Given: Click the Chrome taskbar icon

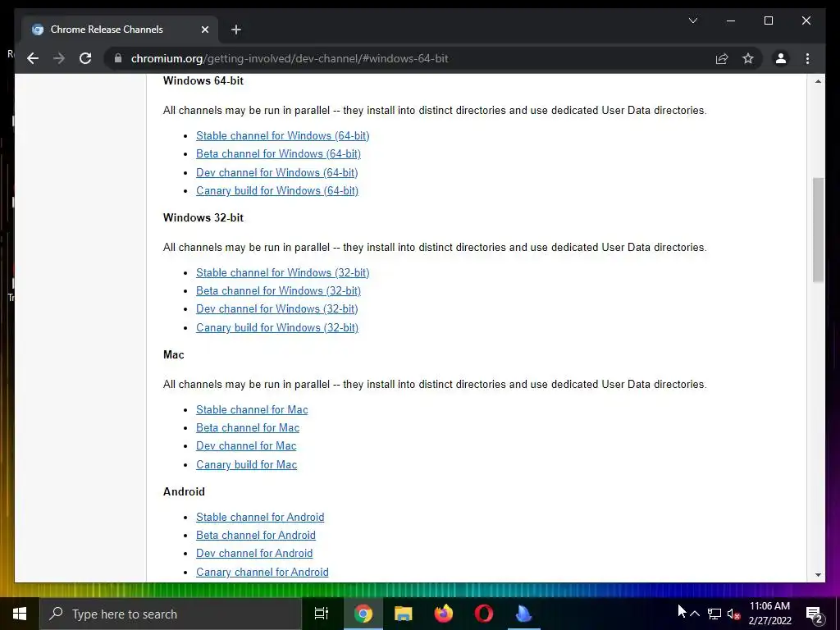Looking at the screenshot, I should pyautogui.click(x=363, y=614).
